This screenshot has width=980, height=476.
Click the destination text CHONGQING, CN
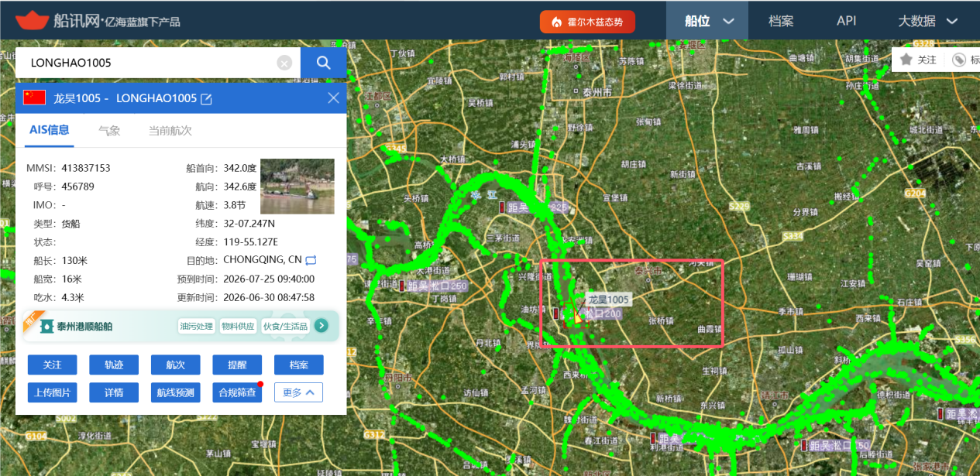click(263, 260)
